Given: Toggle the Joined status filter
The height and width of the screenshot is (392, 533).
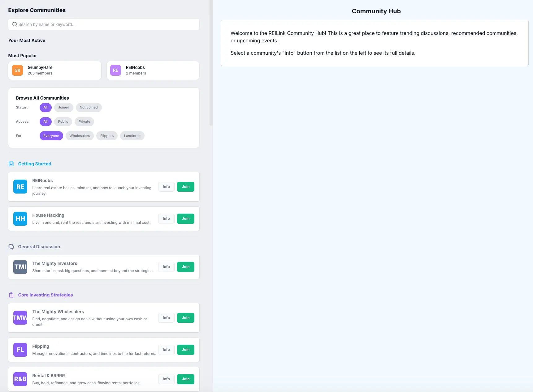Looking at the screenshot, I should pyautogui.click(x=63, y=107).
